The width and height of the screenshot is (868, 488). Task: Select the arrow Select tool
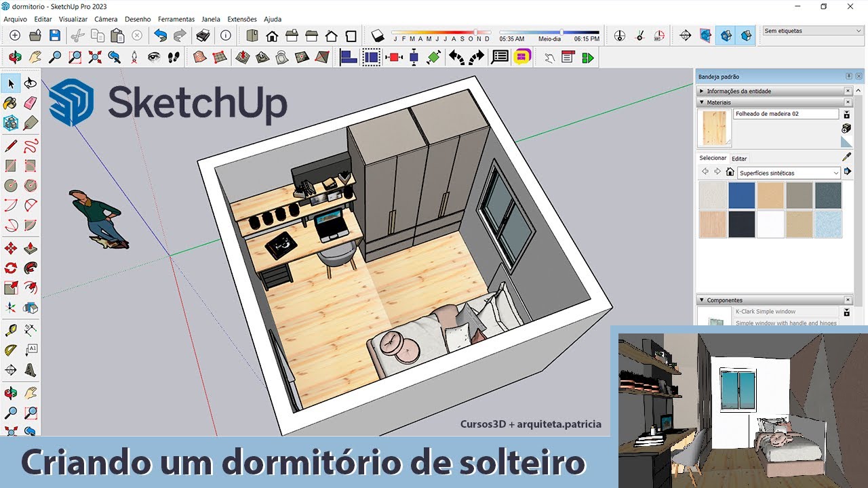point(10,83)
